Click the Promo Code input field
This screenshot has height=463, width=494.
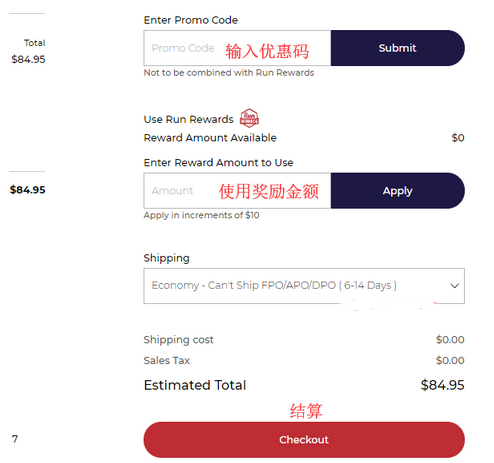tap(237, 48)
